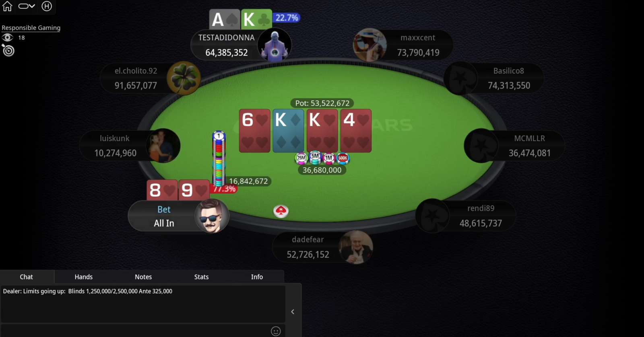Screen dimensions: 644x337
Task: Open the Notes tab
Action: (x=143, y=277)
